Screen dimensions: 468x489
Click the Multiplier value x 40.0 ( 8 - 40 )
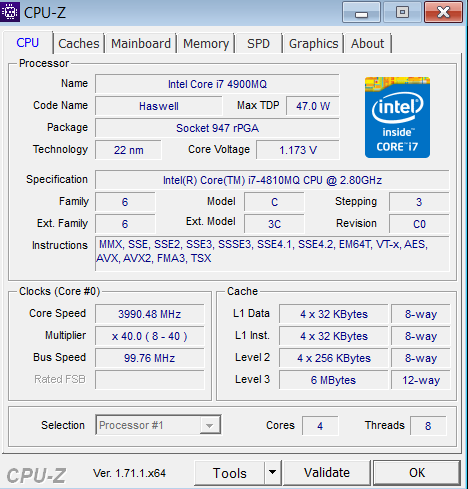150,336
